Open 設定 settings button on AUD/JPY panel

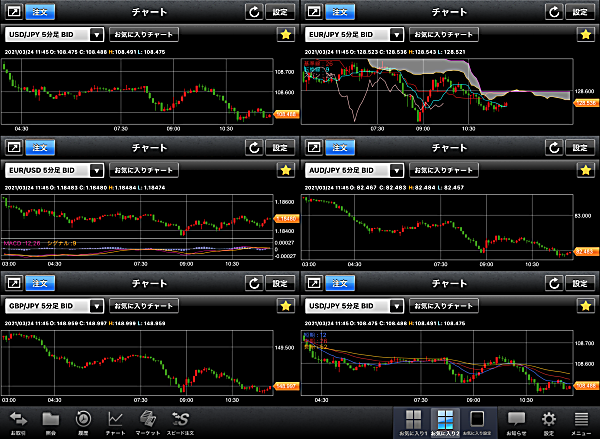(x=580, y=147)
